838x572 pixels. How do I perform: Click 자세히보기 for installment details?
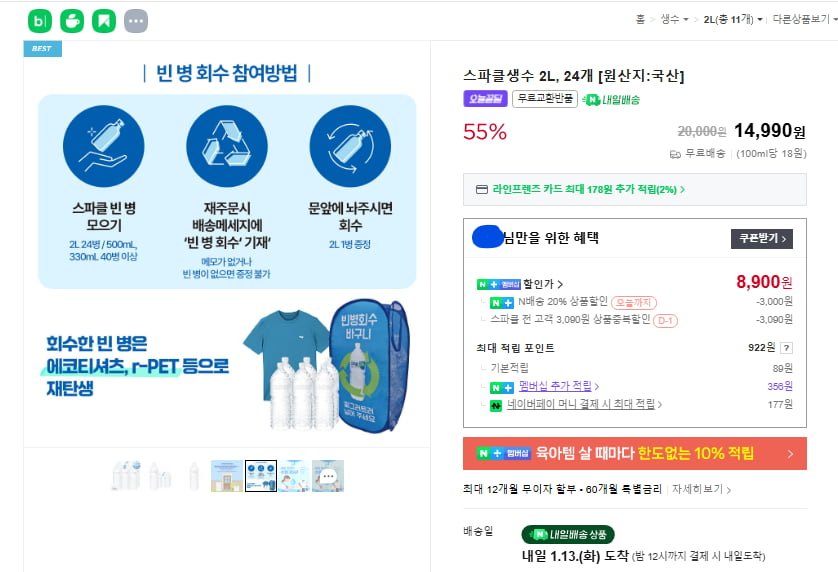[701, 490]
